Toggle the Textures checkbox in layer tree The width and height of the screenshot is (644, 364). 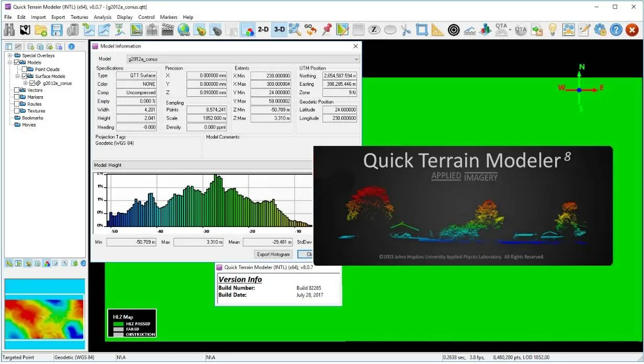(x=17, y=111)
